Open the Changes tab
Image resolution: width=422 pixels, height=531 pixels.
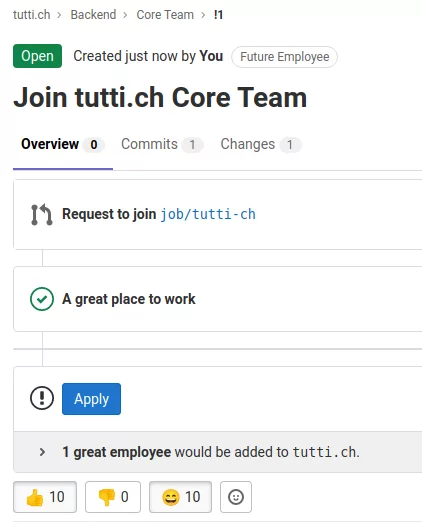260,144
